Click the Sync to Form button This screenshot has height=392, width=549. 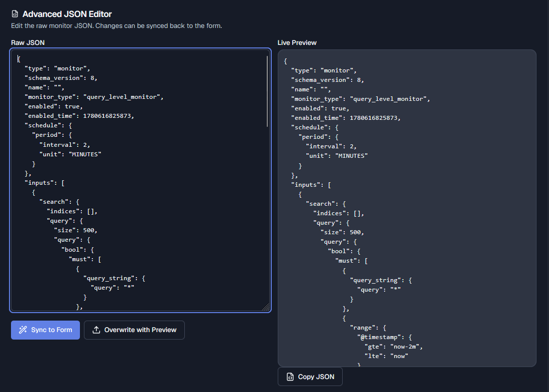click(x=45, y=330)
